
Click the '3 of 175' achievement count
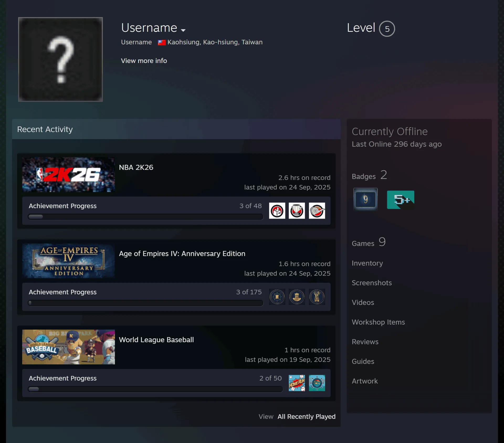[249, 292]
